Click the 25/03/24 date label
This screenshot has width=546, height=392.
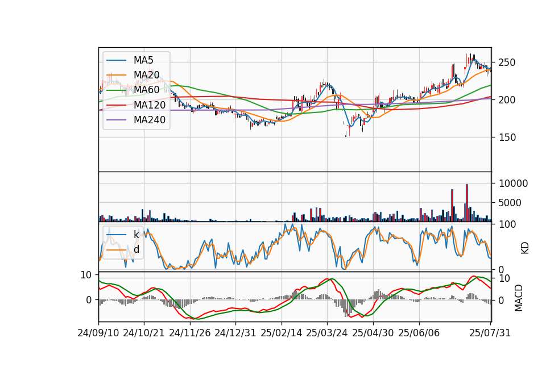click(326, 333)
